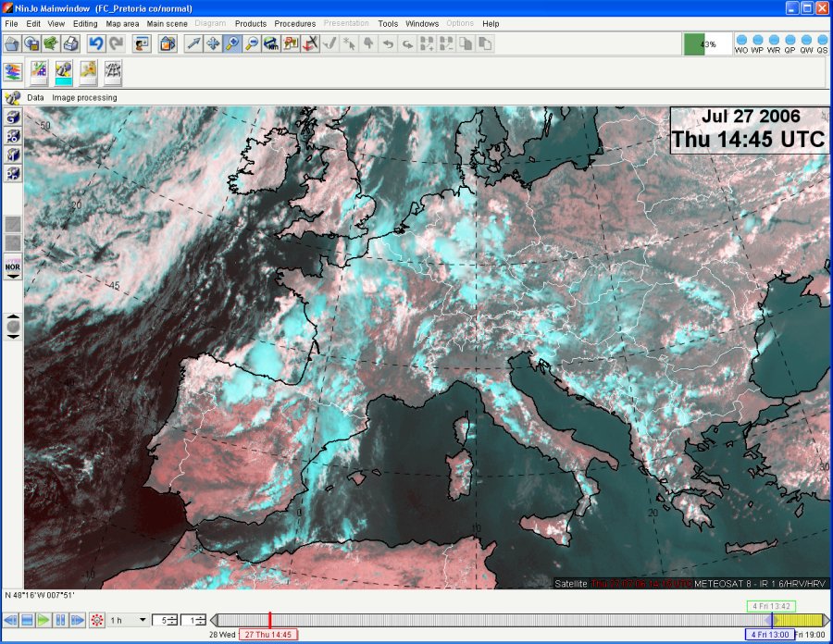The height and width of the screenshot is (644, 833).
Task: Expand the NOR dropdown in left sidebar
Action: (13, 277)
